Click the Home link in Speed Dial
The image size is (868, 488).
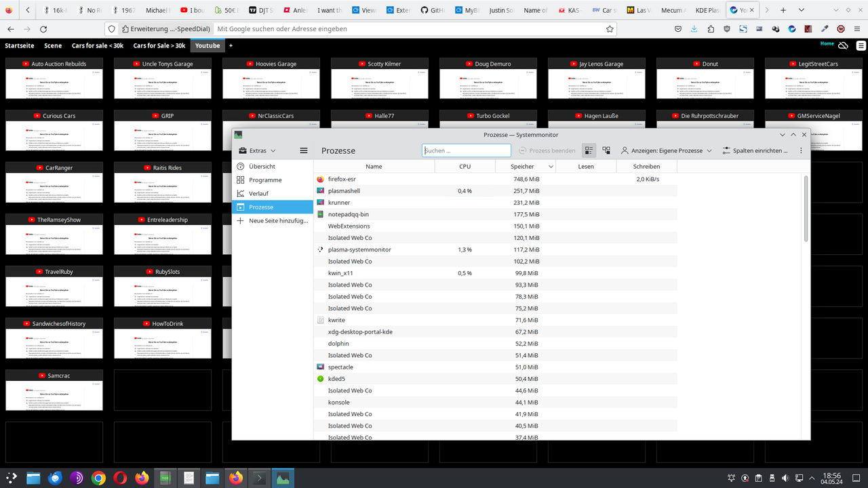(827, 43)
